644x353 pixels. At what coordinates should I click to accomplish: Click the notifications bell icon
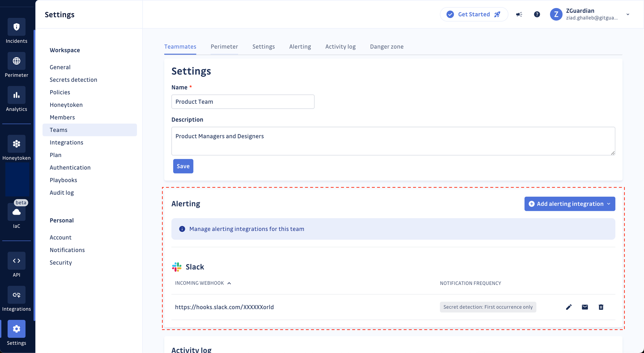[519, 15]
